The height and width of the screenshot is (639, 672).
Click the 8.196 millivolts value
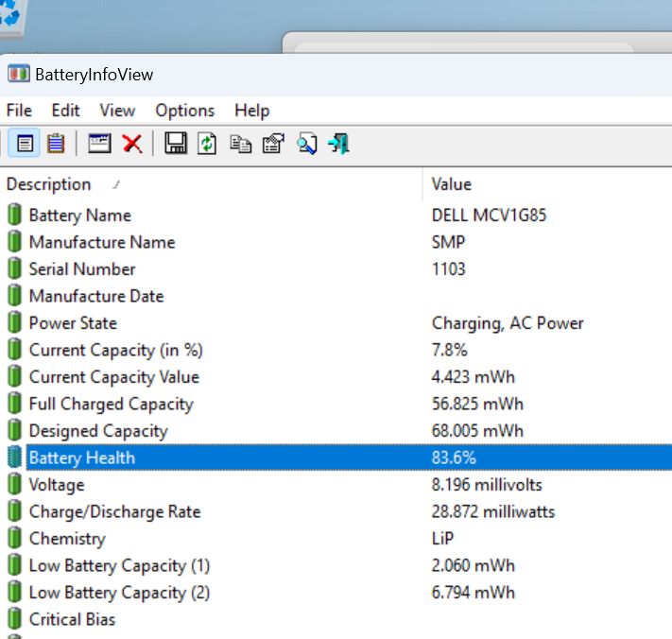pos(487,485)
